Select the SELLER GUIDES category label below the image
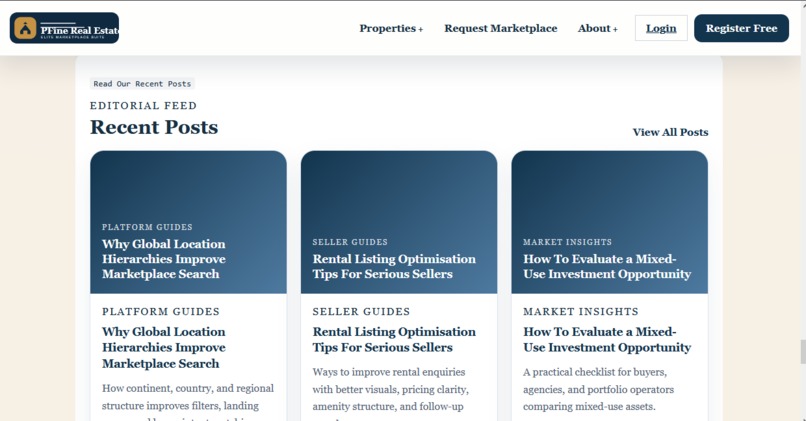This screenshot has width=806, height=421. [361, 312]
